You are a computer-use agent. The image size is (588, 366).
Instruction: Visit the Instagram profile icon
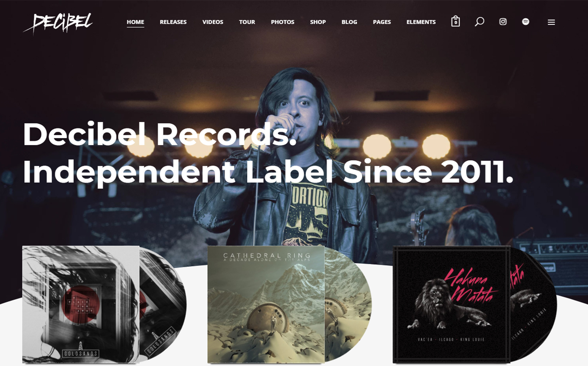pyautogui.click(x=503, y=22)
